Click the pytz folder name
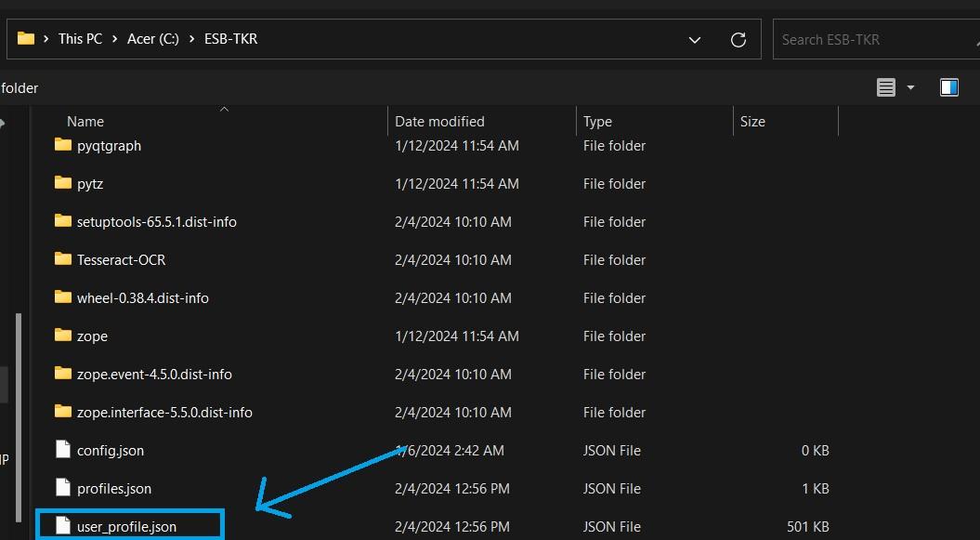 (x=90, y=184)
